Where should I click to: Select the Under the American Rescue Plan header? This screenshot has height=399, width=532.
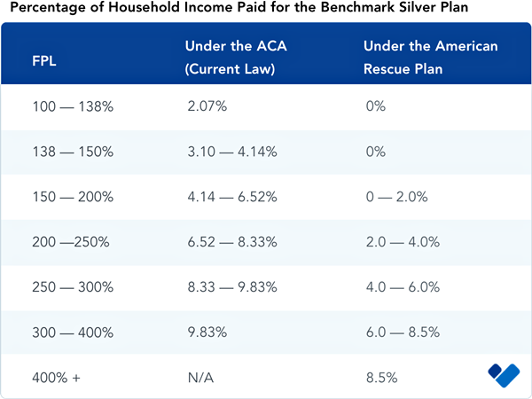[x=430, y=57]
